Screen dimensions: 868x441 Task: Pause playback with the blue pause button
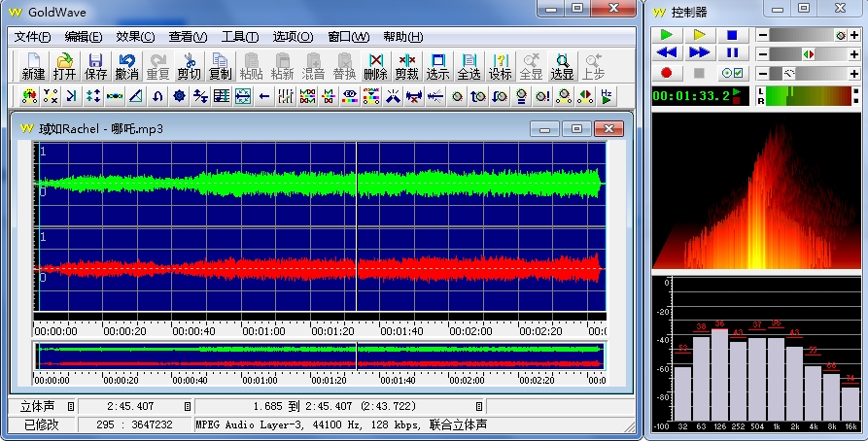[732, 52]
